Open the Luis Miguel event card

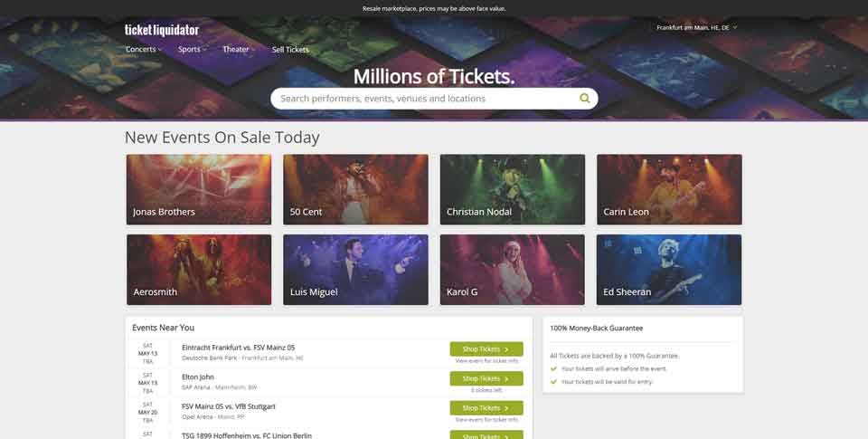pyautogui.click(x=355, y=270)
